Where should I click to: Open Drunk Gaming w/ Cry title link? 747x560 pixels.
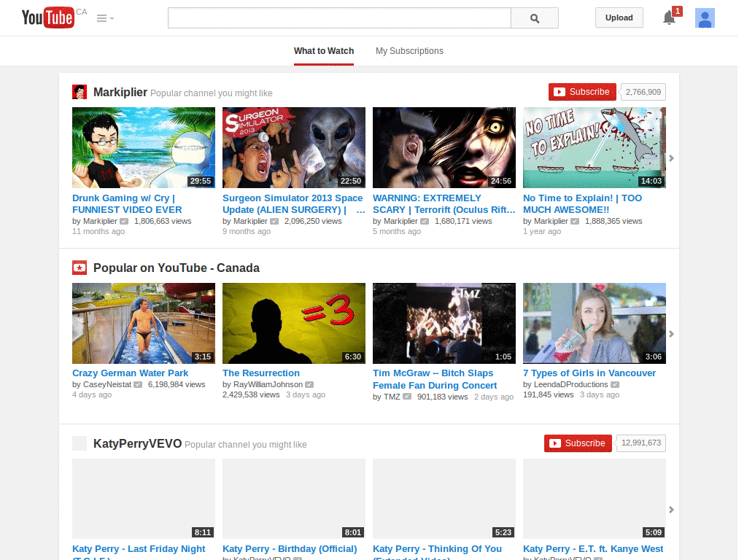127,204
